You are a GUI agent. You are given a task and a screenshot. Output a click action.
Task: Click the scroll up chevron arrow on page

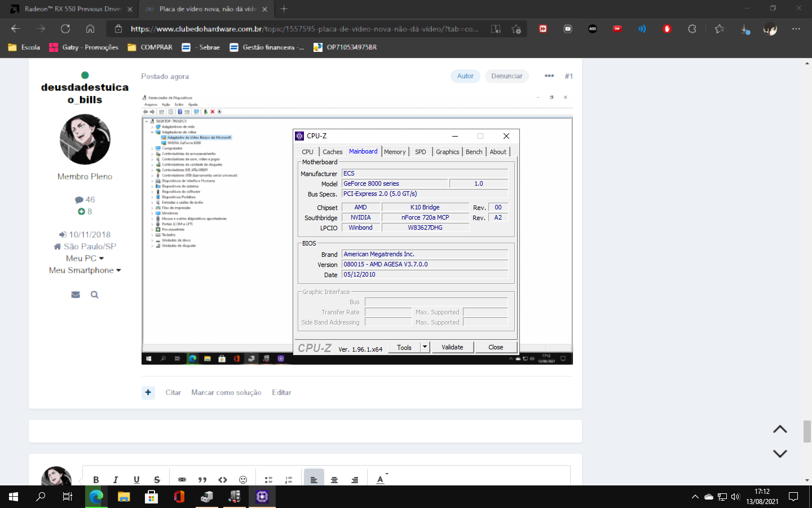(780, 430)
